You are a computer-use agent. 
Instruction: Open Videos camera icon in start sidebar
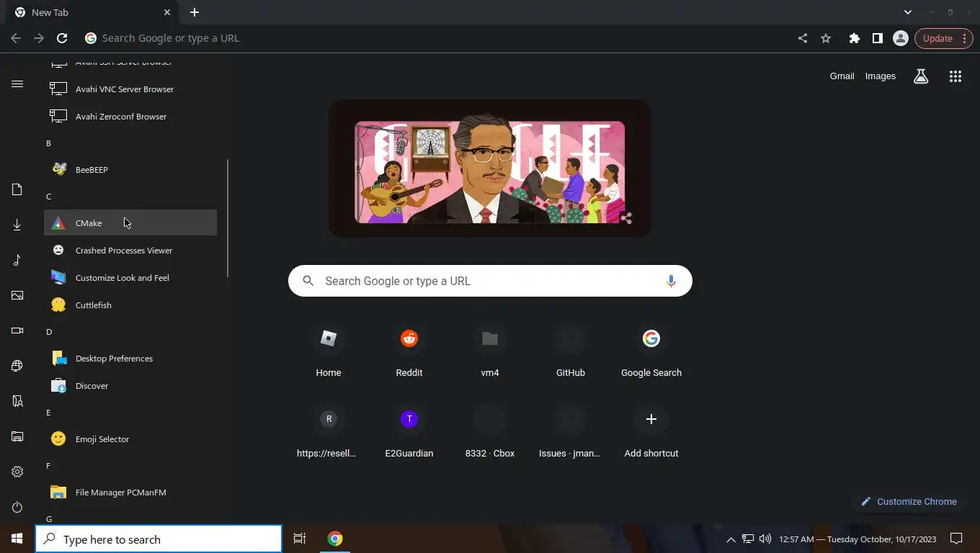click(x=17, y=331)
